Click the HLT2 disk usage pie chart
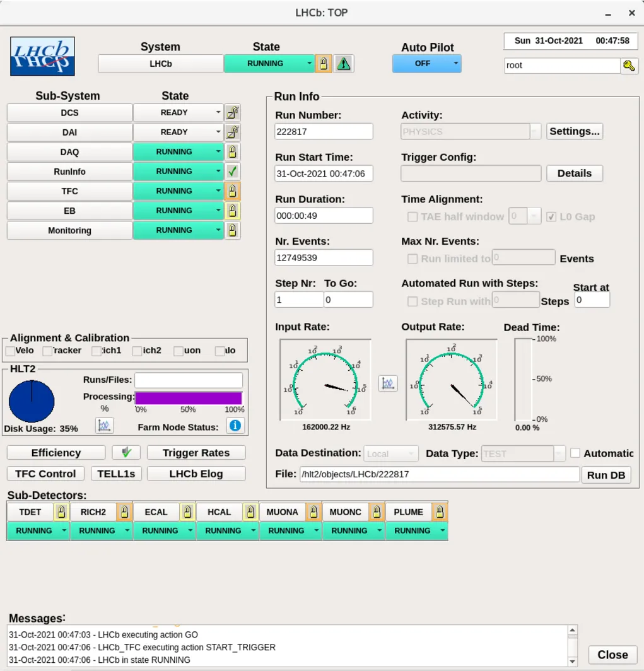644x671 pixels. tap(32, 401)
